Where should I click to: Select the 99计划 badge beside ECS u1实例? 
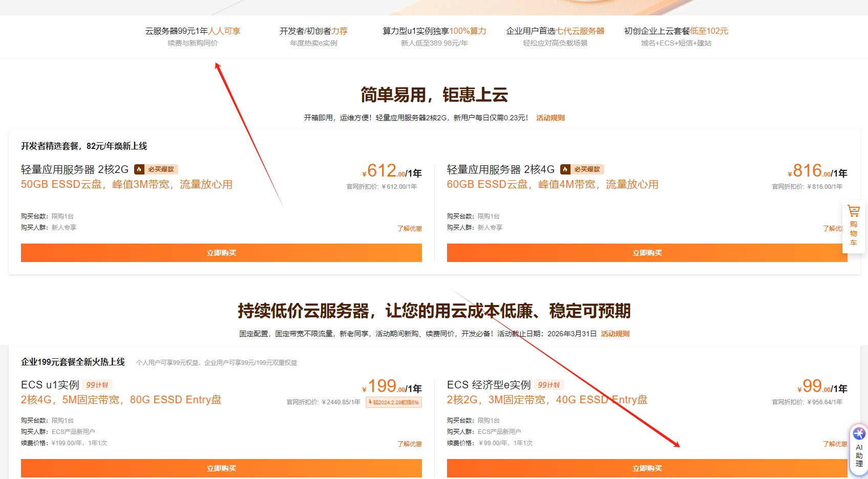pos(98,385)
